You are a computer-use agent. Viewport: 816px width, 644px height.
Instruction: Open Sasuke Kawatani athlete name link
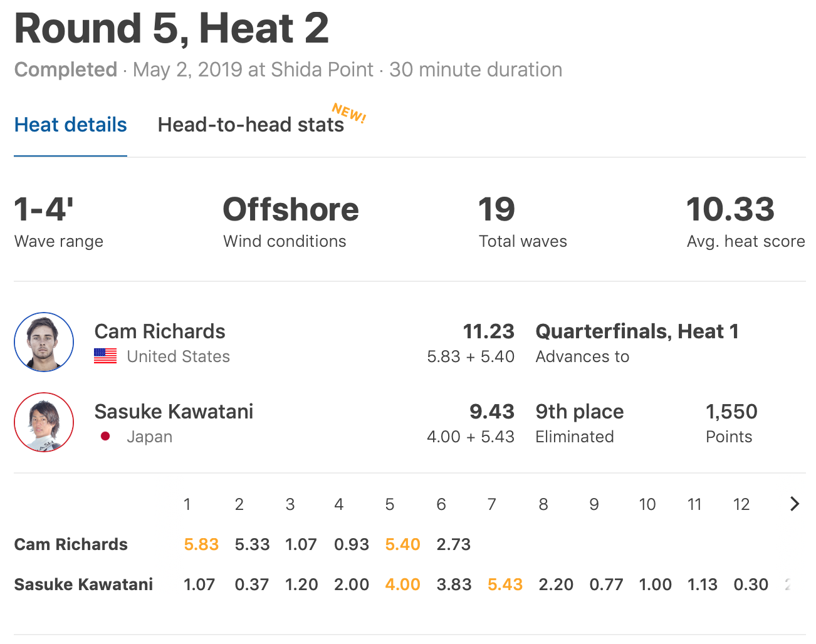(x=174, y=412)
